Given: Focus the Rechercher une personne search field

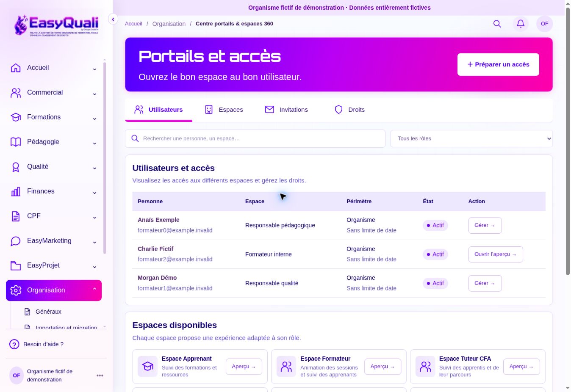Looking at the screenshot, I should pyautogui.click(x=255, y=138).
